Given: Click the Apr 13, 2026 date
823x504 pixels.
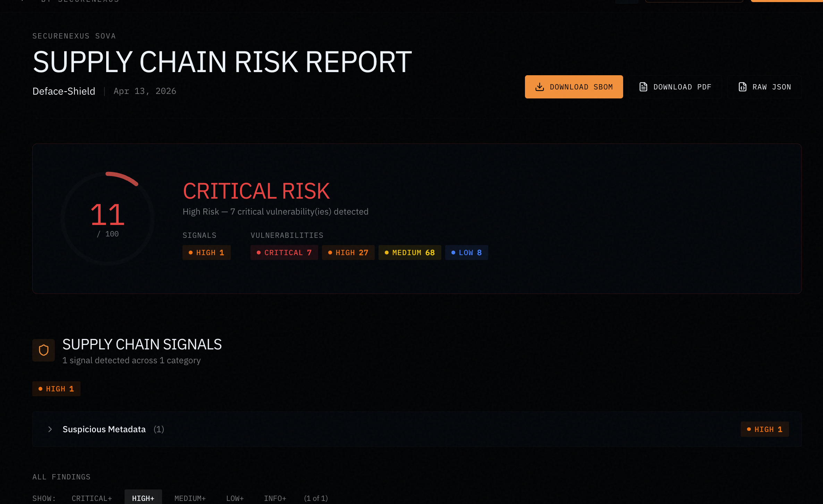Looking at the screenshot, I should (x=145, y=91).
